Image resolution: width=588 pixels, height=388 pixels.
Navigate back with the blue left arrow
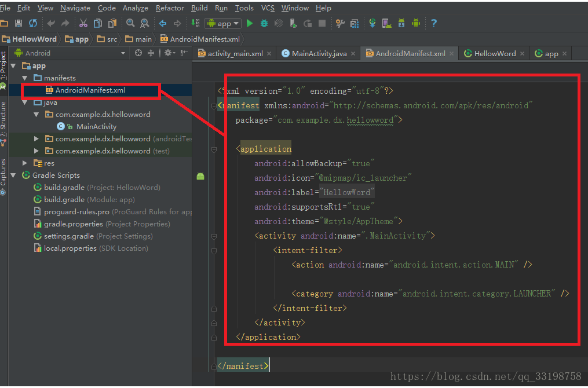163,23
